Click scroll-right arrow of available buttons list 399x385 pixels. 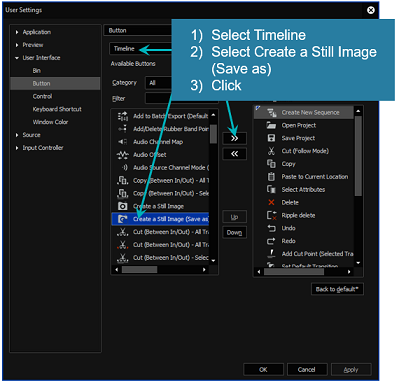[x=204, y=270]
